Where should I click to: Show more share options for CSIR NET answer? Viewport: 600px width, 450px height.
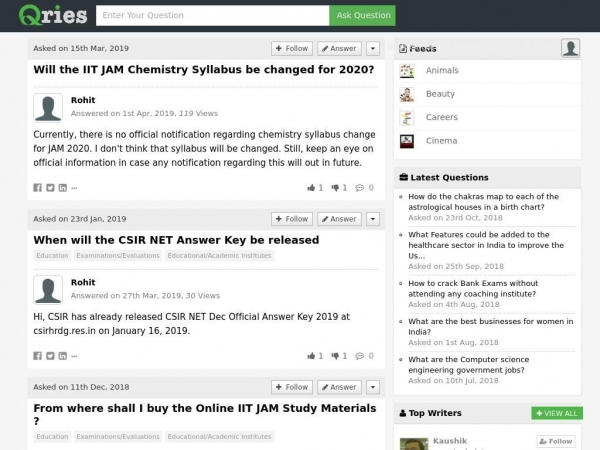tap(74, 356)
